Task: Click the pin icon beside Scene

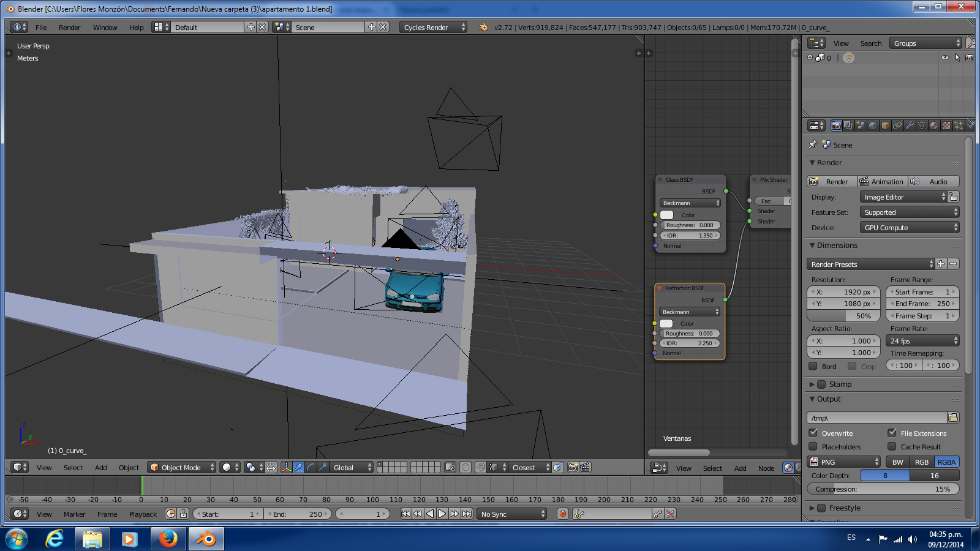Action: pyautogui.click(x=813, y=145)
